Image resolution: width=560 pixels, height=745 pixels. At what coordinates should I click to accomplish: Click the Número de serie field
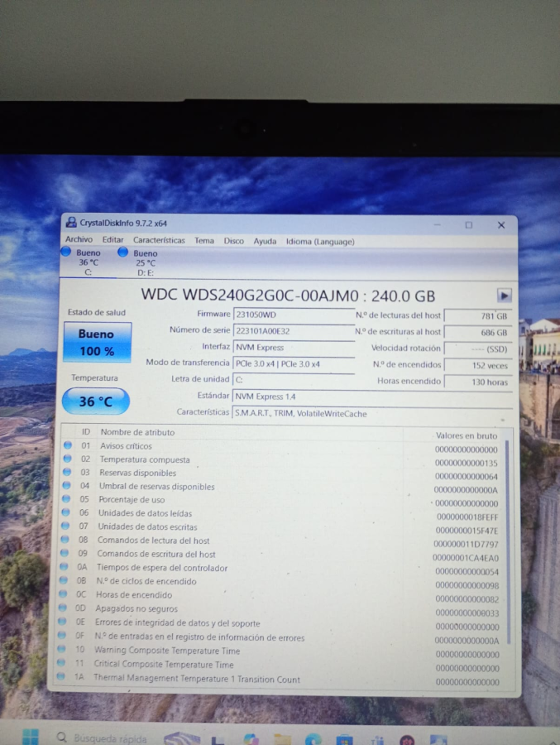294,330
